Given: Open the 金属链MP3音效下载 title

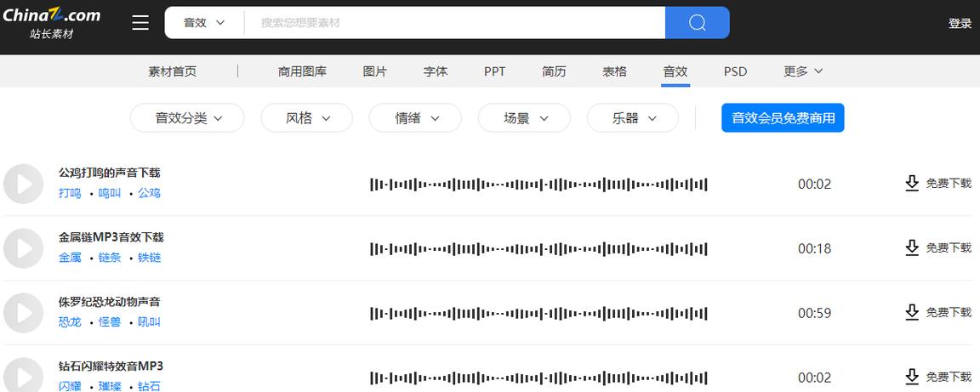Looking at the screenshot, I should (x=111, y=237).
